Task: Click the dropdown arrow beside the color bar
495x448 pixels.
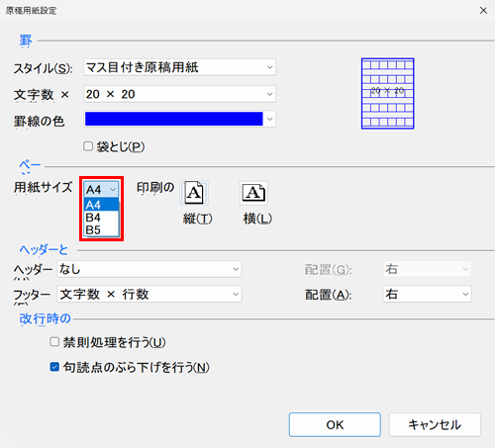Action: click(x=270, y=119)
